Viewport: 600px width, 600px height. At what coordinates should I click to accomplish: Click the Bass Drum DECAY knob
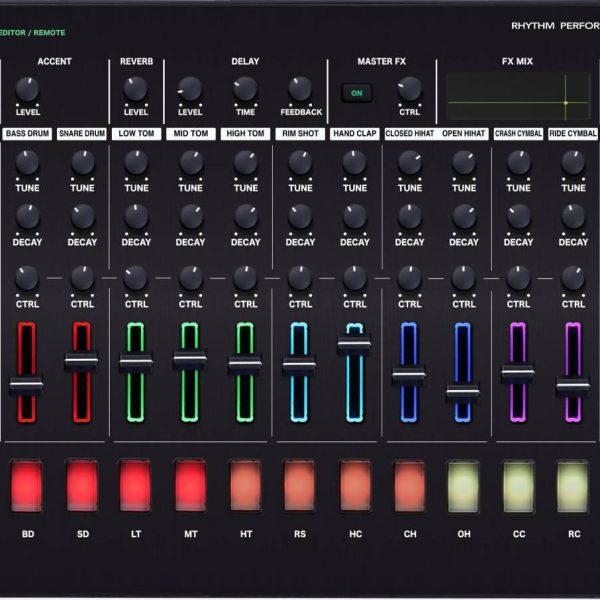pyautogui.click(x=27, y=217)
